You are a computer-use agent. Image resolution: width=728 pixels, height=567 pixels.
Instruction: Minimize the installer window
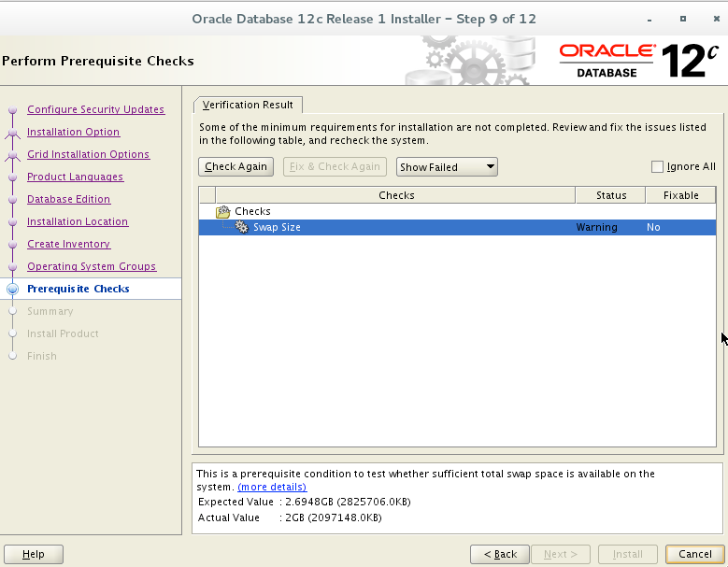click(649, 20)
